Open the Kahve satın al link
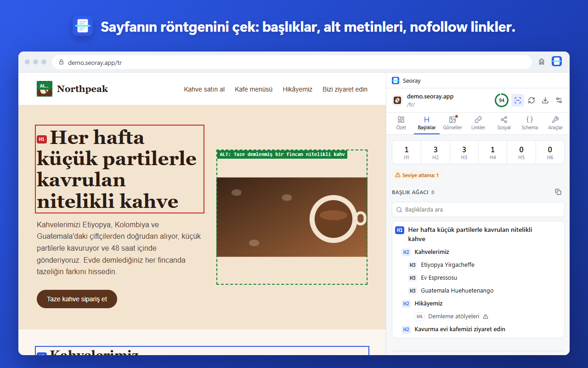 point(204,89)
